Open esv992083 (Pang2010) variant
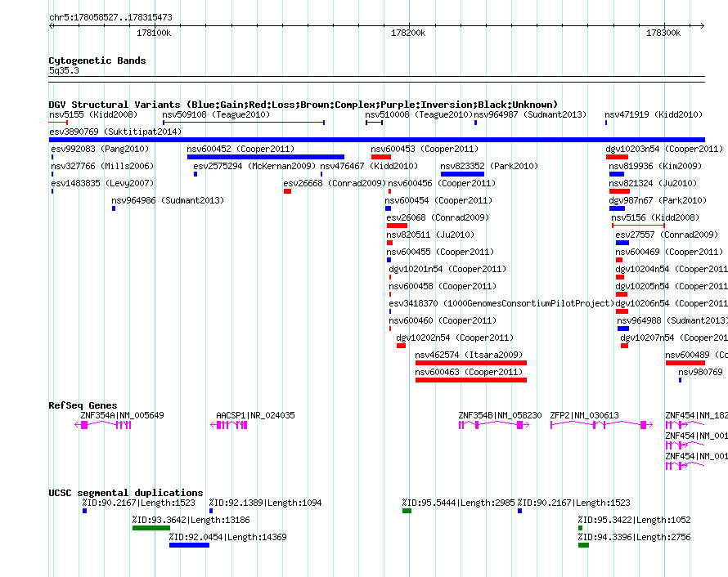The width and height of the screenshot is (728, 577). (x=100, y=149)
